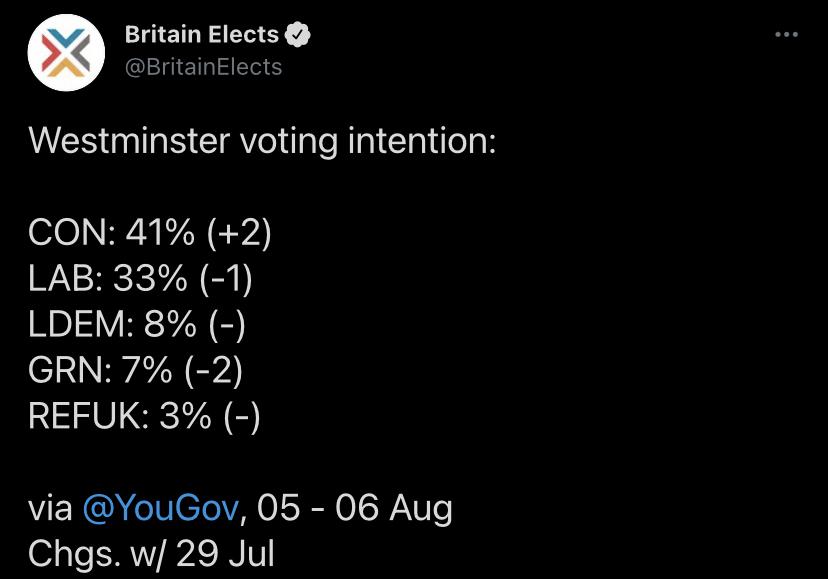The width and height of the screenshot is (828, 579).
Task: Click the Chgs. w/ 29 Jul line
Action: pyautogui.click(x=152, y=554)
